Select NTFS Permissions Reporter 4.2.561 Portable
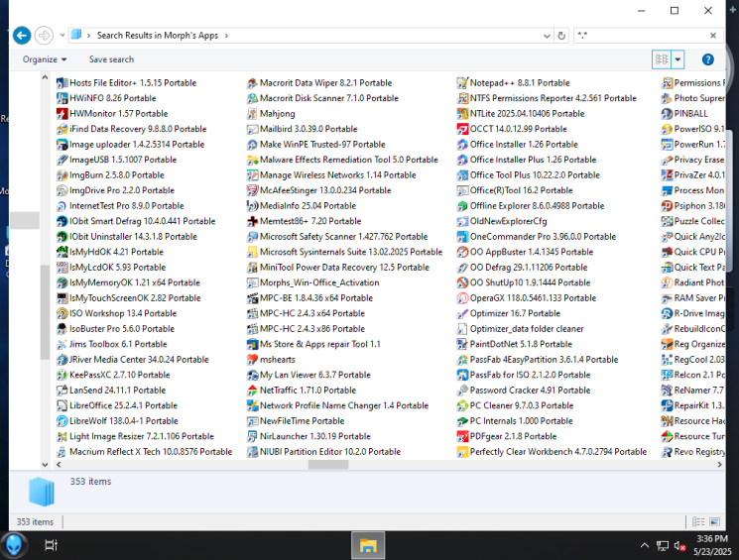This screenshot has width=739, height=560. point(547,98)
